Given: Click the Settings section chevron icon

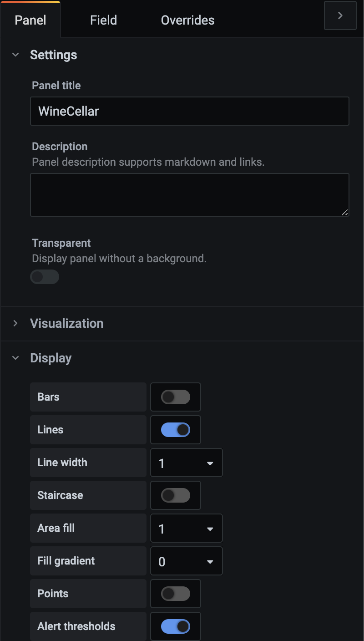Looking at the screenshot, I should coord(15,54).
